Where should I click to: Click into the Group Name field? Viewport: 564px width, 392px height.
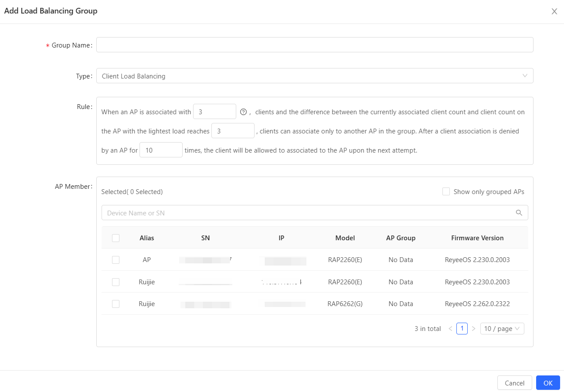[x=314, y=45]
